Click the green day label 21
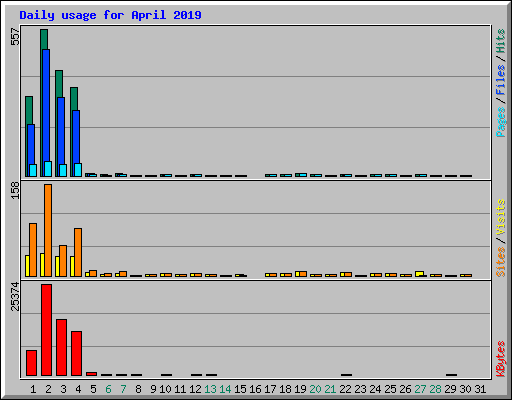This screenshot has width=512, height=400. (330, 389)
